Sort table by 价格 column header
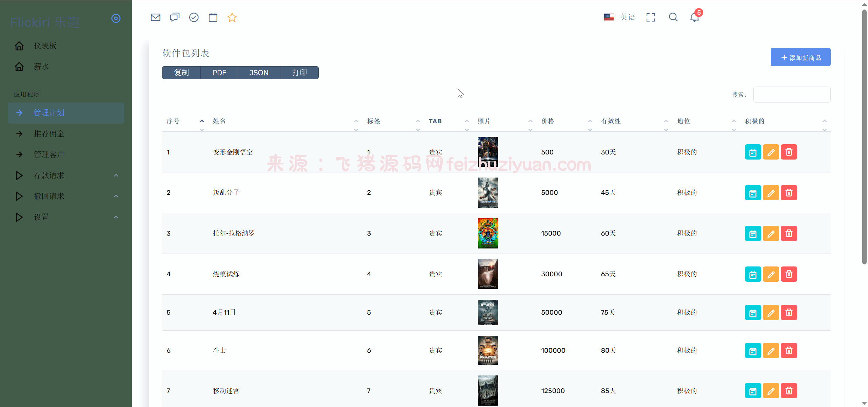The height and width of the screenshot is (407, 868). tap(548, 121)
